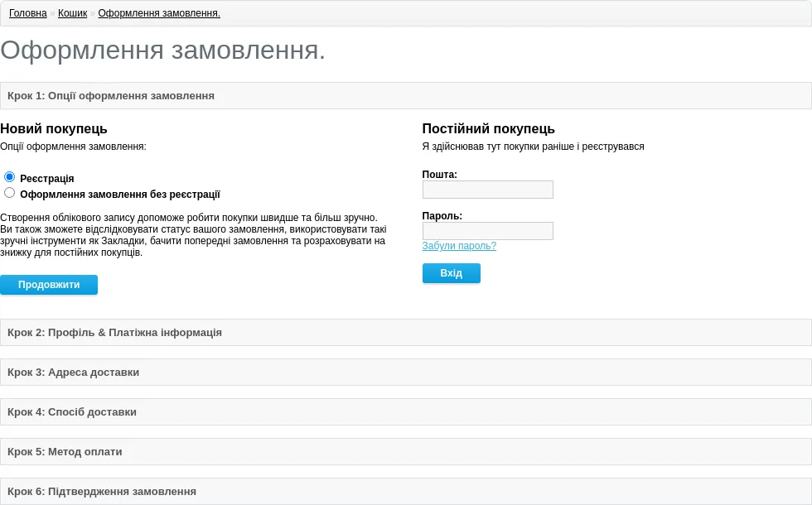The width and height of the screenshot is (812, 505).
Task: Open the Головна breadcrumb link
Action: [28, 13]
